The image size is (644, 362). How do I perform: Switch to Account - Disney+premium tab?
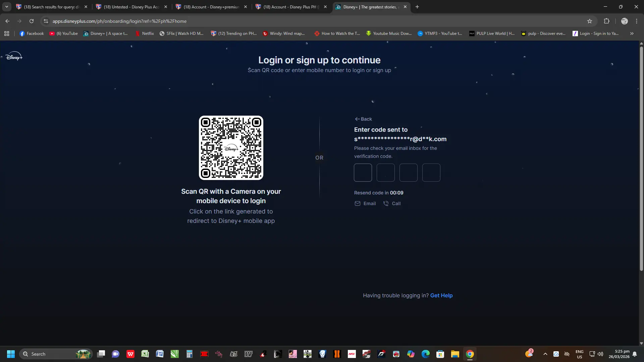tap(212, 7)
